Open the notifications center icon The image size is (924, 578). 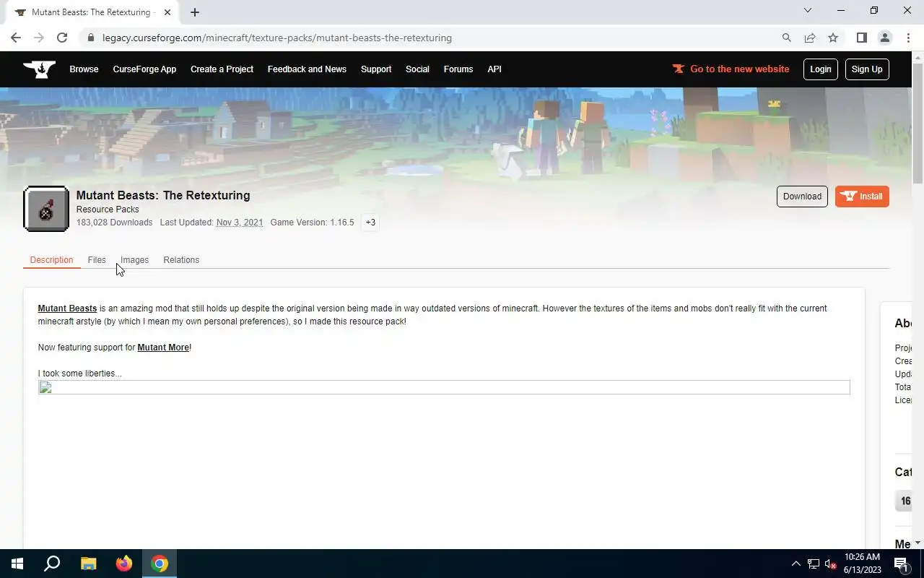902,564
